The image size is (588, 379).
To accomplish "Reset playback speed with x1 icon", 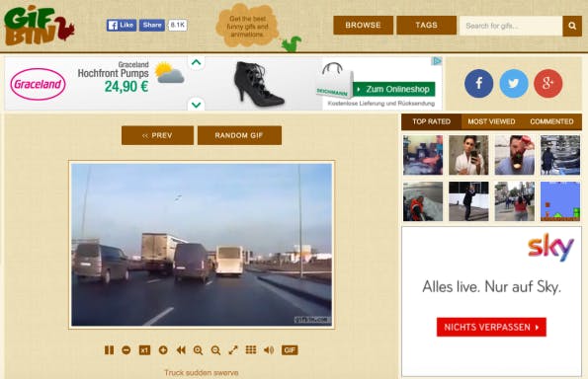I will coord(144,350).
